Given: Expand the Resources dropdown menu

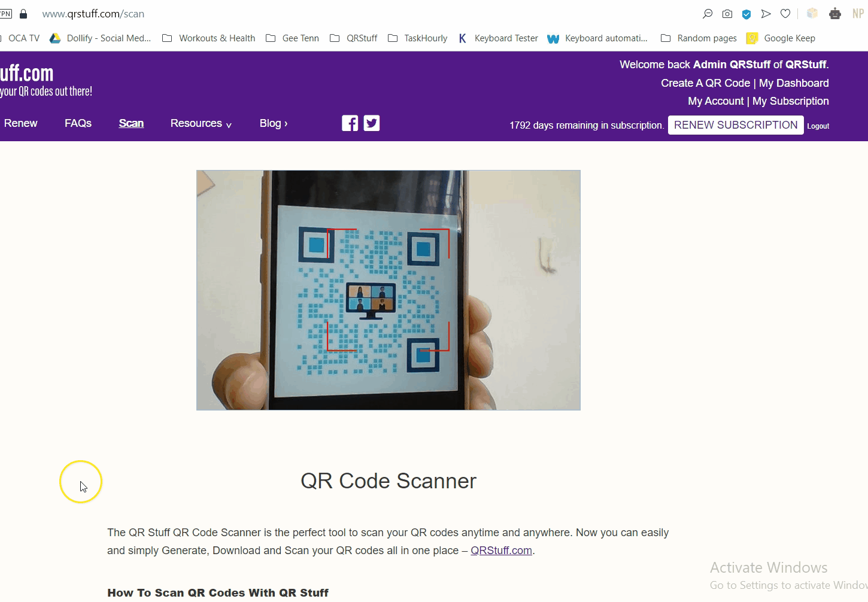Looking at the screenshot, I should click(x=201, y=123).
